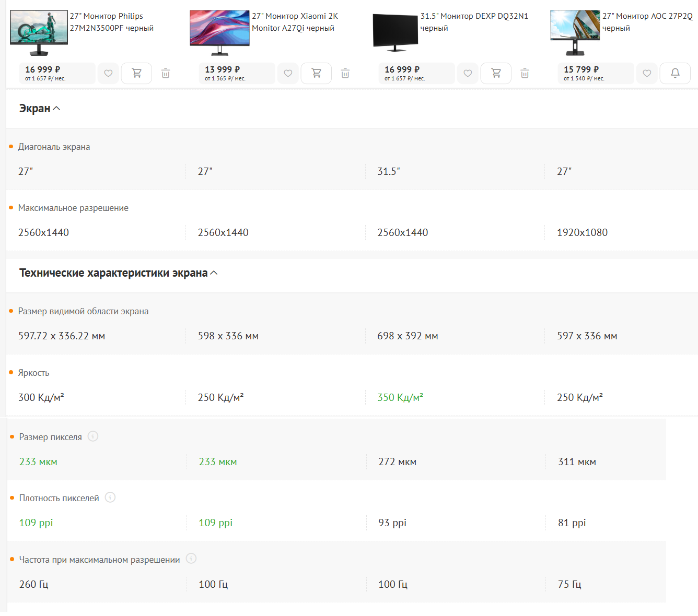Add AOC 27P2Q monitor to favorites

(x=647, y=74)
